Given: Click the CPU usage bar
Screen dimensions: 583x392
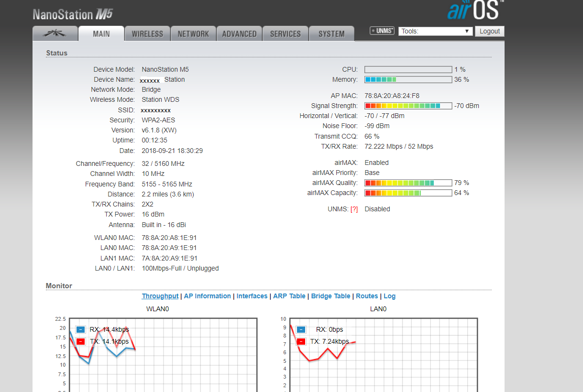Looking at the screenshot, I should pyautogui.click(x=408, y=69).
